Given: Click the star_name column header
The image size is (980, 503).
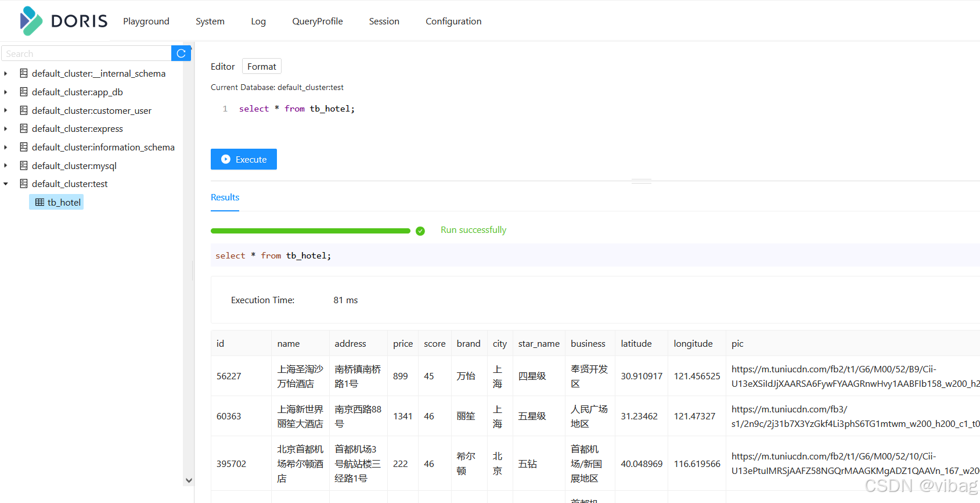Looking at the screenshot, I should pyautogui.click(x=539, y=344).
